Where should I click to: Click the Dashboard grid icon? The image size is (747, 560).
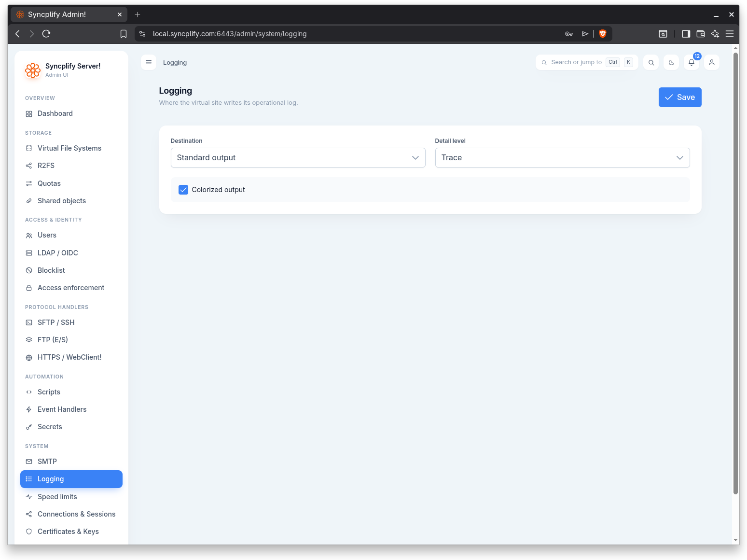point(29,114)
